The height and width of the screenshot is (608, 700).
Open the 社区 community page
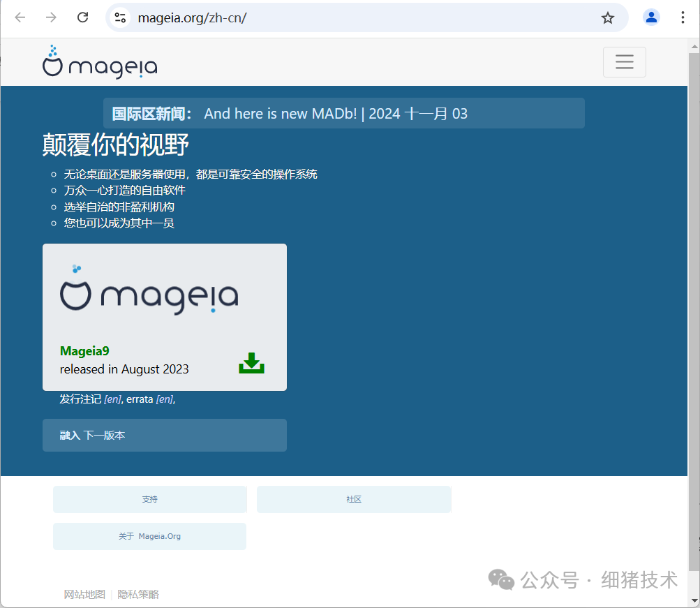tap(353, 499)
